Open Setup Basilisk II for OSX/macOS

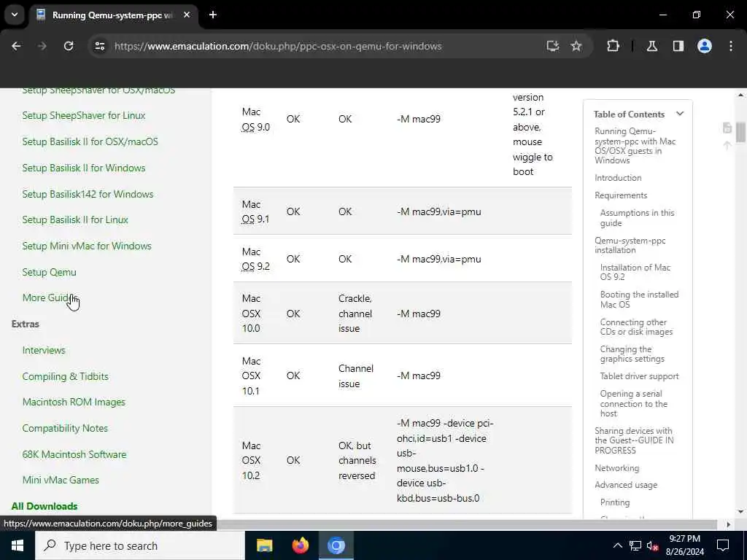click(90, 142)
